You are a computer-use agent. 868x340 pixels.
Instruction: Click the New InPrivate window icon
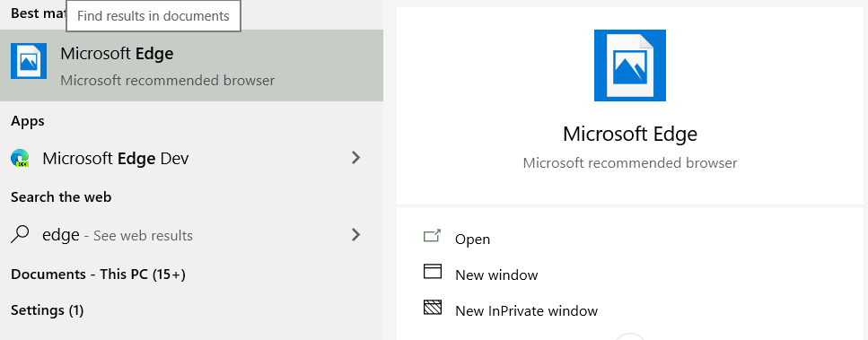433,308
